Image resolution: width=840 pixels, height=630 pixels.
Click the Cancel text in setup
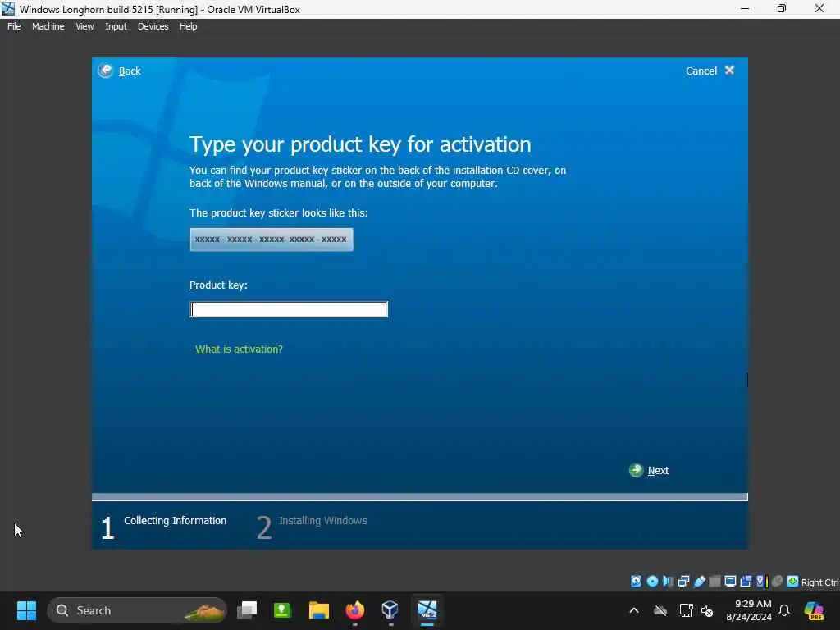tap(701, 71)
